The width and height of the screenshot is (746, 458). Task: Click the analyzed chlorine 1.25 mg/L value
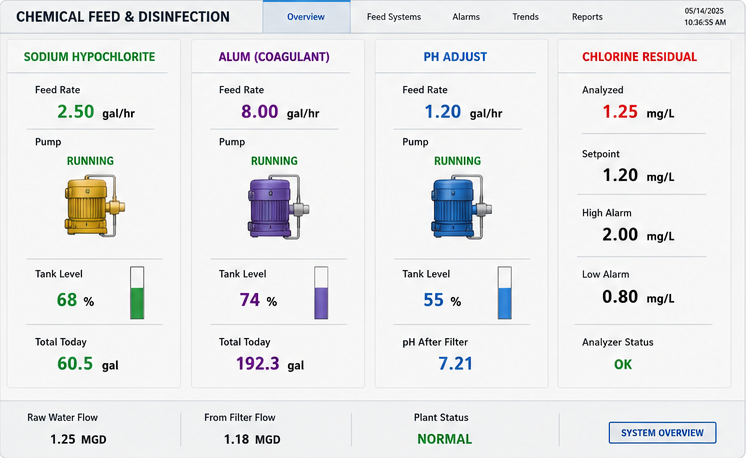[x=638, y=112]
